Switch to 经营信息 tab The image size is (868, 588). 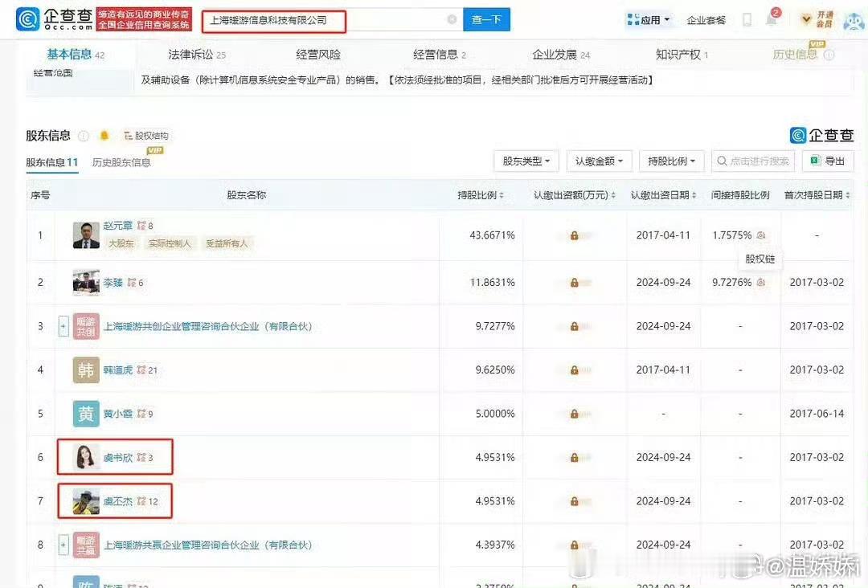pos(440,54)
